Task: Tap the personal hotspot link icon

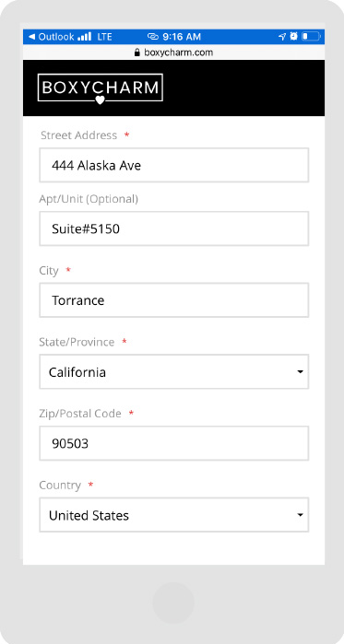Action: [153, 37]
